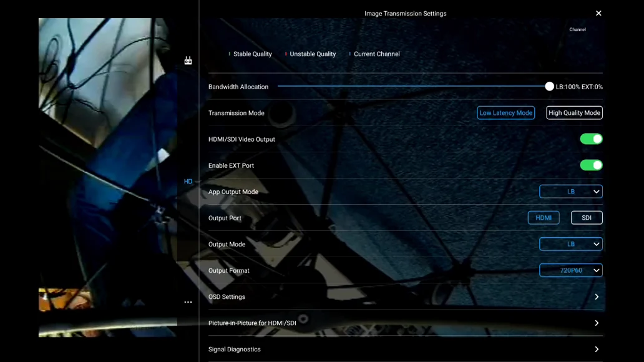The width and height of the screenshot is (644, 362).
Task: Click the Bandwidth Allocation slider handle
Action: [549, 87]
